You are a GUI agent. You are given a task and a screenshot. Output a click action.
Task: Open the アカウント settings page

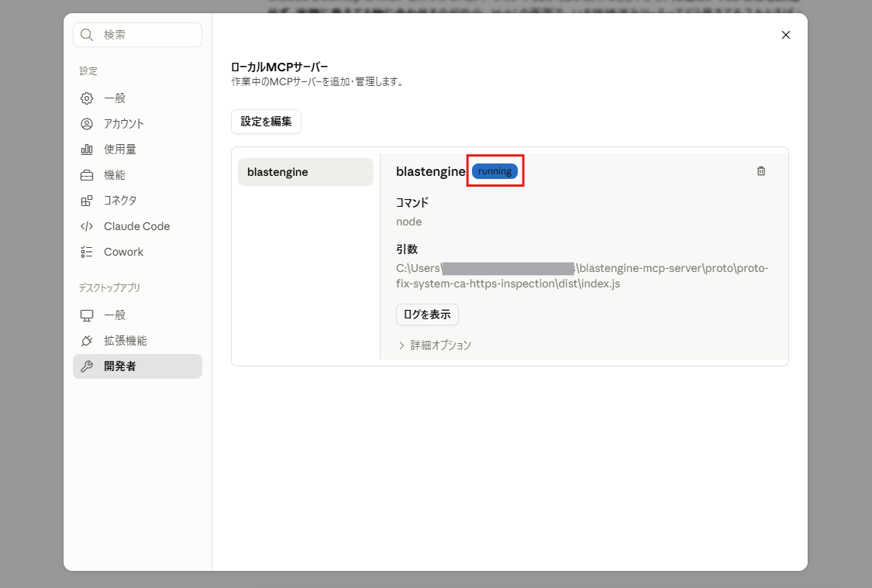pyautogui.click(x=137, y=124)
